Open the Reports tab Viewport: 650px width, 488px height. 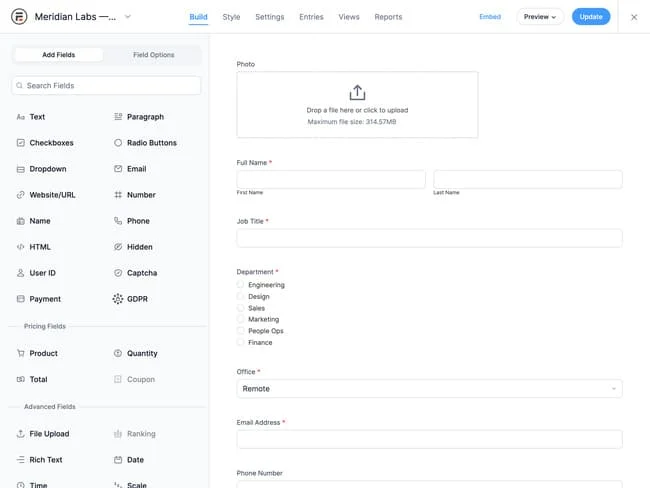coord(388,17)
